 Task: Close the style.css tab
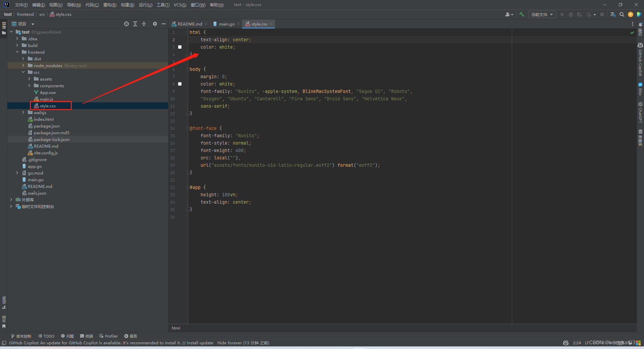(271, 24)
